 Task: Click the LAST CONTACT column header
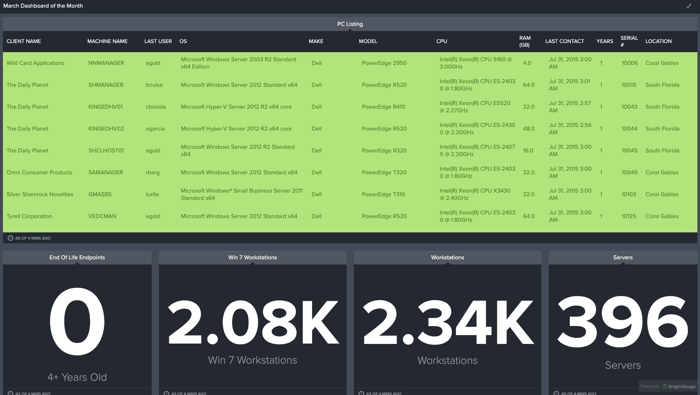[x=564, y=41]
